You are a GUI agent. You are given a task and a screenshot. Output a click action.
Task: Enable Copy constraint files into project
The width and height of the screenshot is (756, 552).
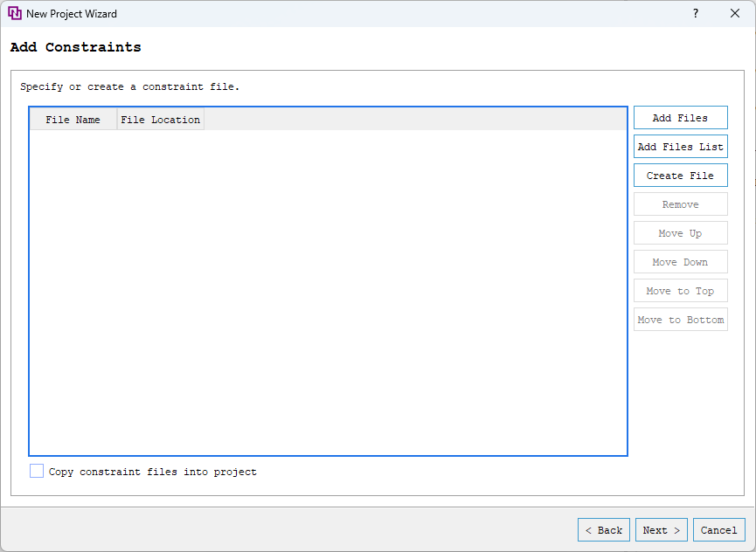coord(37,471)
